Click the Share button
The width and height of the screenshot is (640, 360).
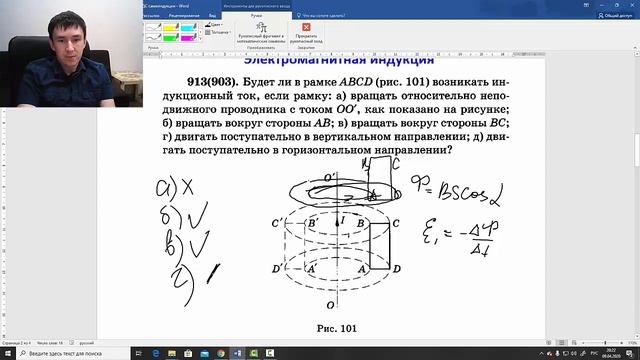coord(615,16)
